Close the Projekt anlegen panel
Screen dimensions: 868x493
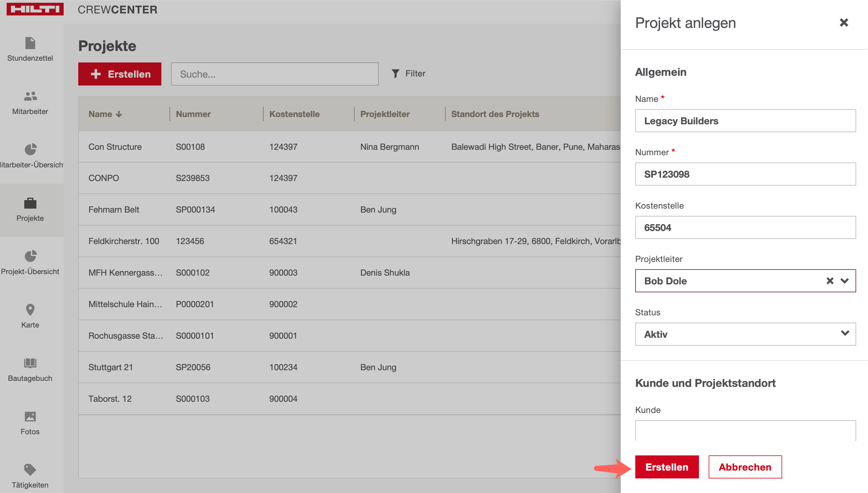(844, 23)
